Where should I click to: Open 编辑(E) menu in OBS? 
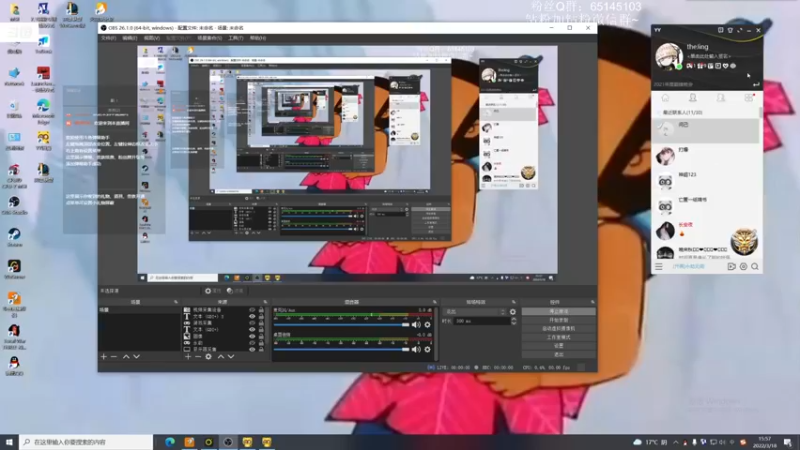coord(130,38)
